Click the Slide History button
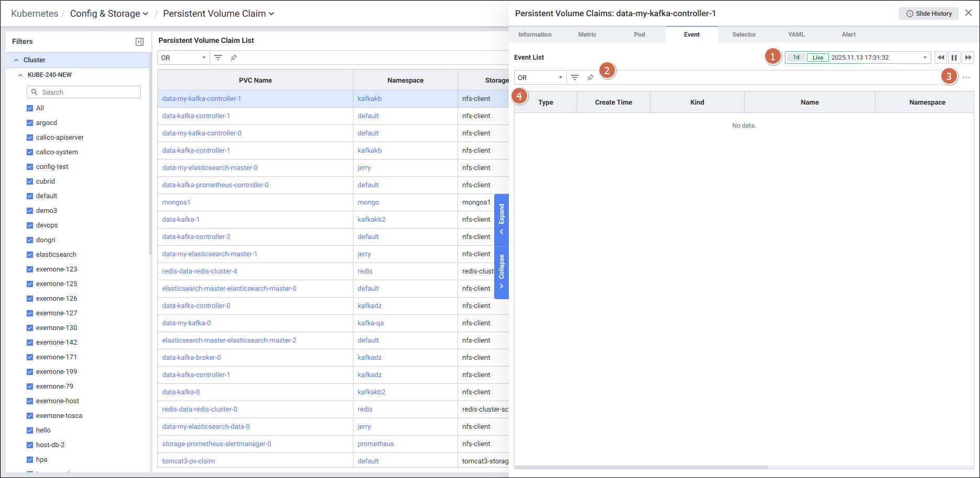This screenshot has width=980, height=478. coord(929,14)
